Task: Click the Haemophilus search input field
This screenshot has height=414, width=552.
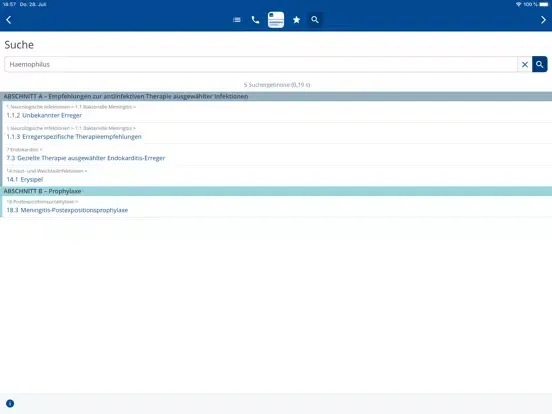Action: pos(261,64)
